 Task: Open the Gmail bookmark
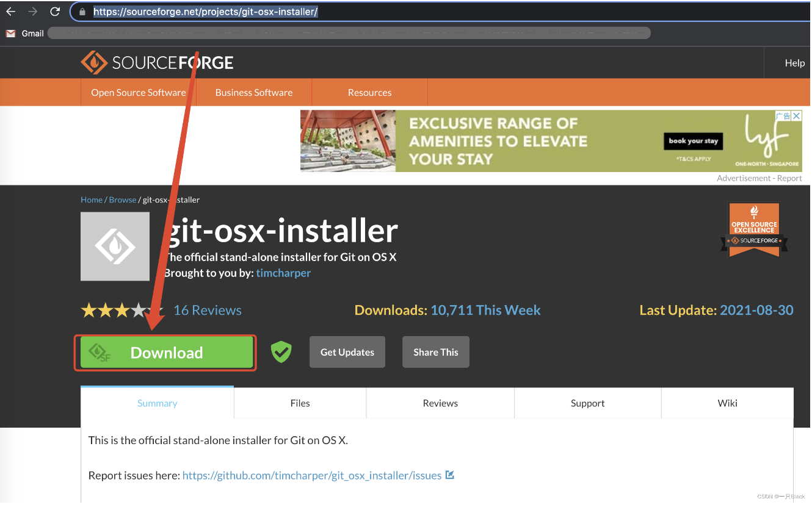25,34
